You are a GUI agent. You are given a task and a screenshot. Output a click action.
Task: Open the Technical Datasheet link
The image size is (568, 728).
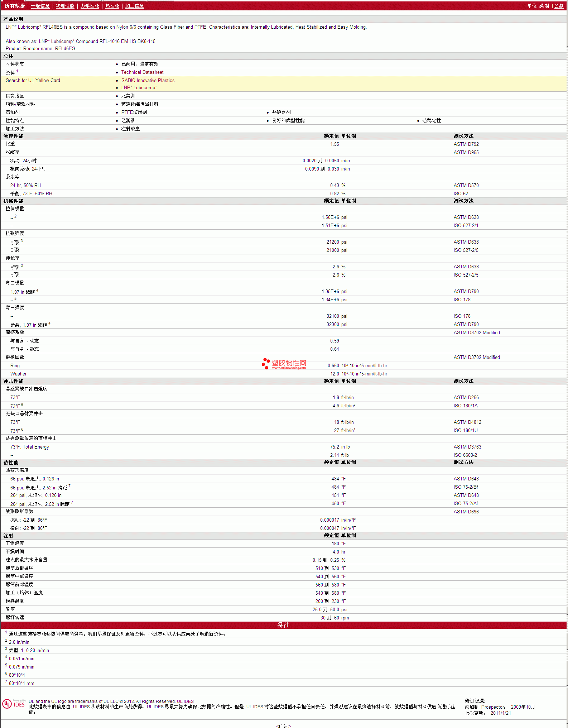[x=142, y=72]
